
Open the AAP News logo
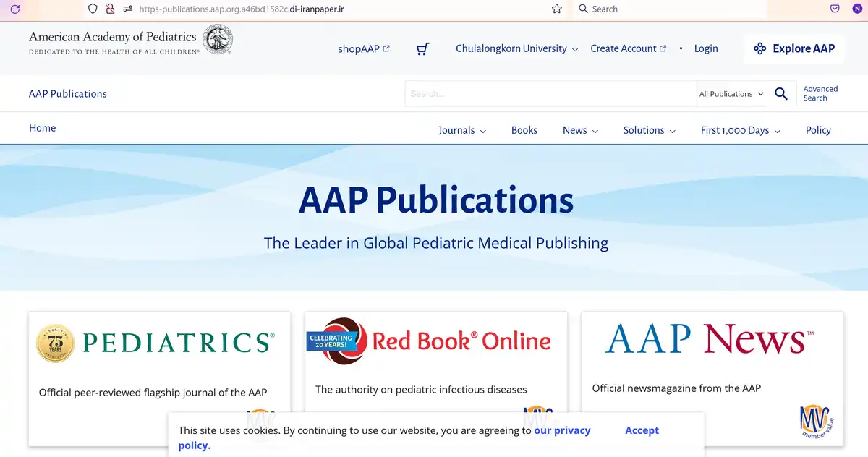710,338
